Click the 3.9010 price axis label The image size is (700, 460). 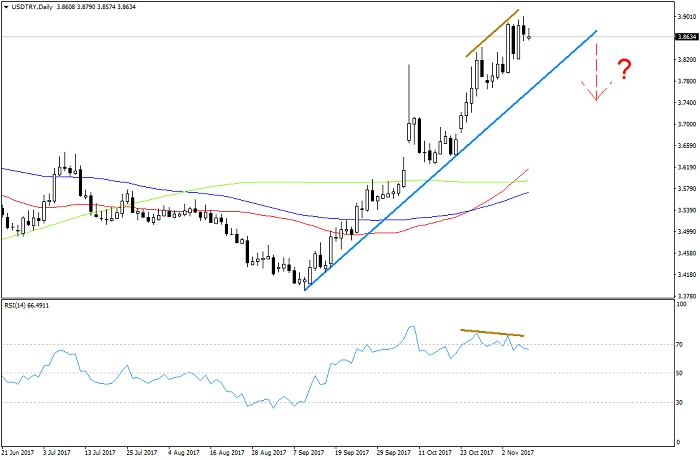686,16
